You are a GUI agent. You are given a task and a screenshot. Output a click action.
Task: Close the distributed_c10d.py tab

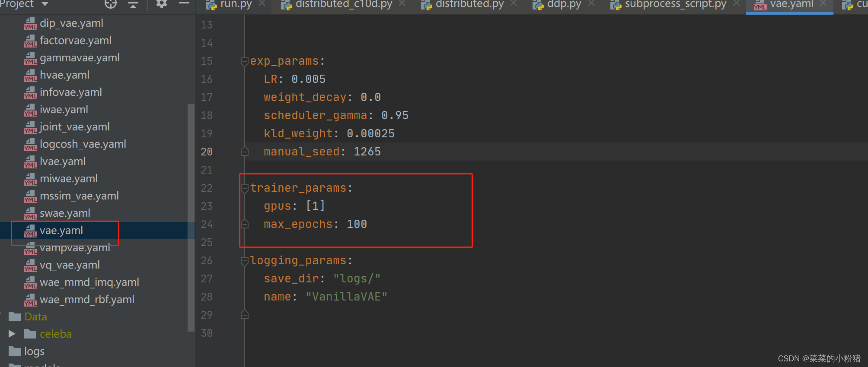pos(402,3)
